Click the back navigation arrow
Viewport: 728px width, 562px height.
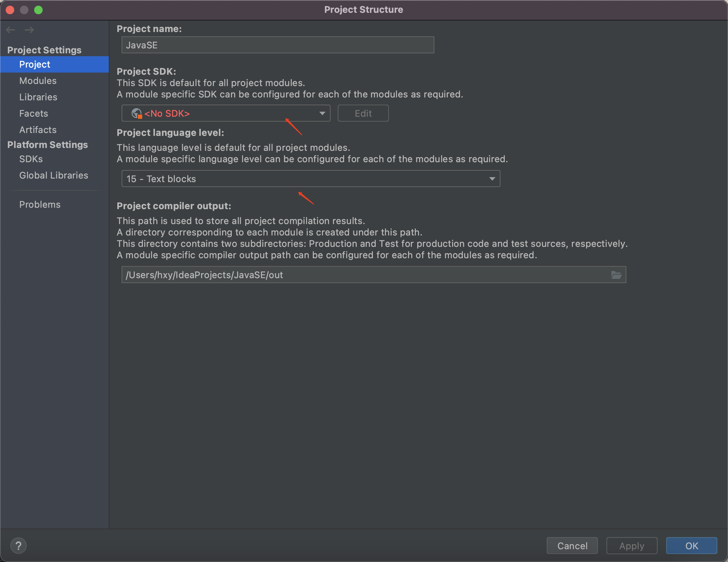click(11, 30)
